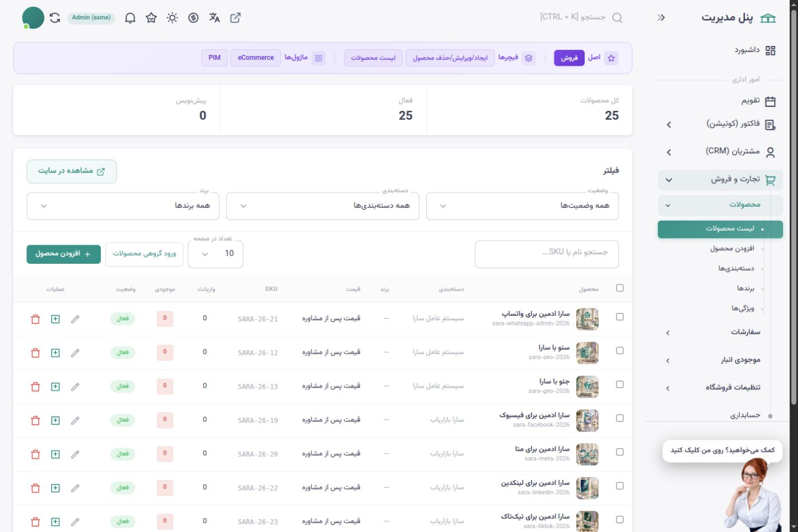Expand the مشتریان (CRM) sidebar menu

pyautogui.click(x=720, y=151)
